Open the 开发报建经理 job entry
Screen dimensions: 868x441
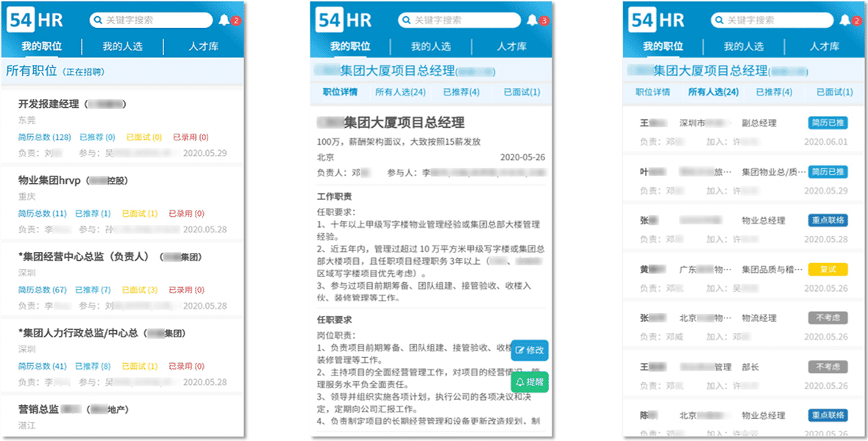coord(122,126)
